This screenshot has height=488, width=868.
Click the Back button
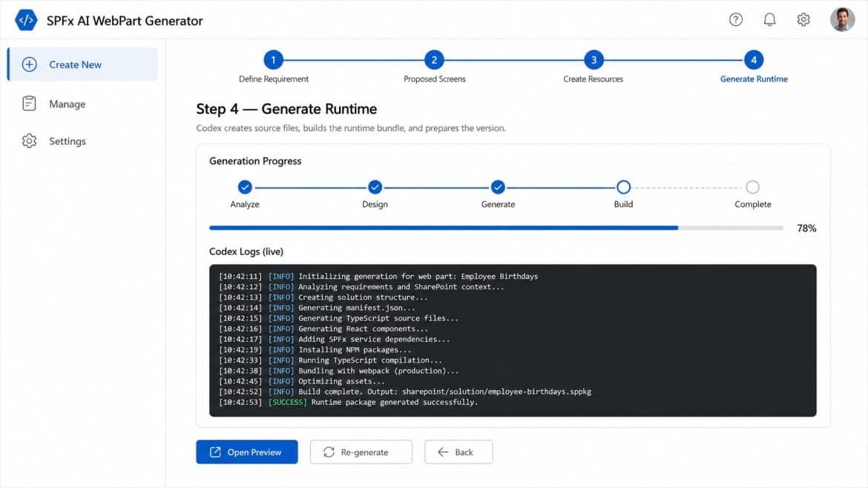click(458, 452)
